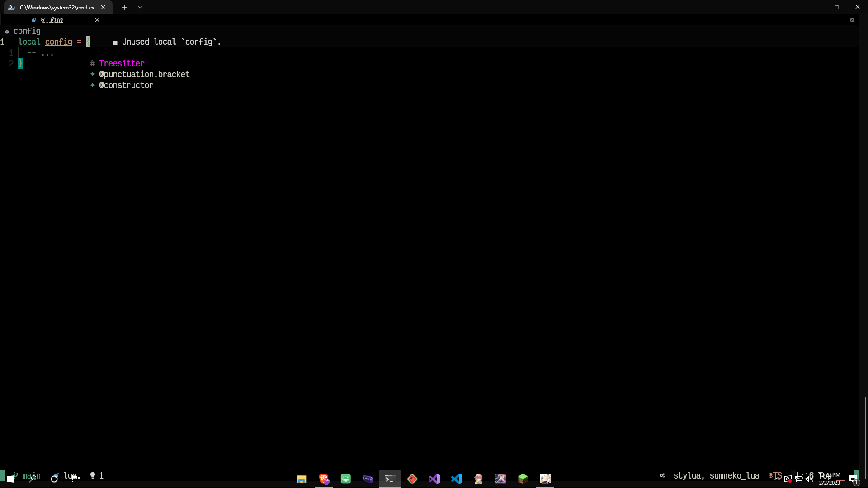Open the notification center icon

pyautogui.click(x=853, y=479)
